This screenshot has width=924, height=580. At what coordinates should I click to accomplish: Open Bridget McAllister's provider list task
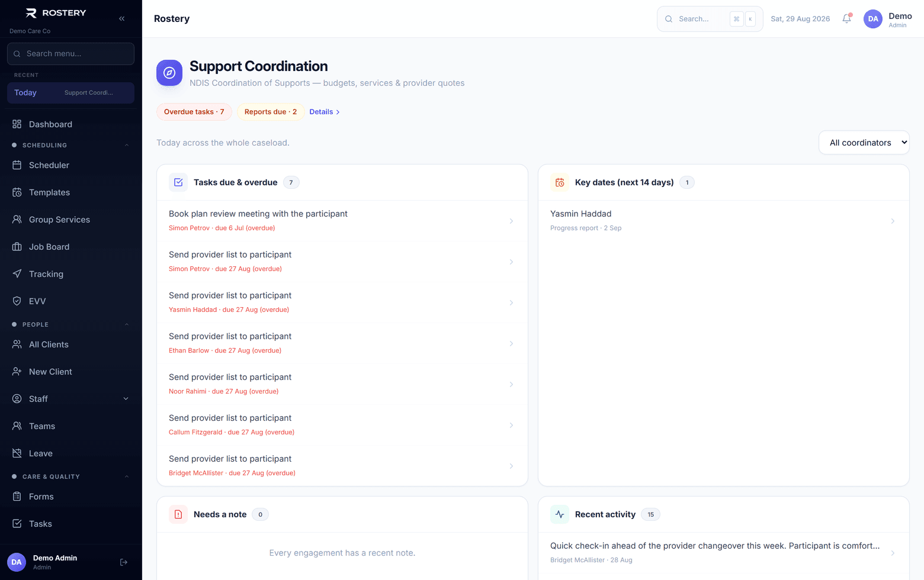pyautogui.click(x=342, y=466)
